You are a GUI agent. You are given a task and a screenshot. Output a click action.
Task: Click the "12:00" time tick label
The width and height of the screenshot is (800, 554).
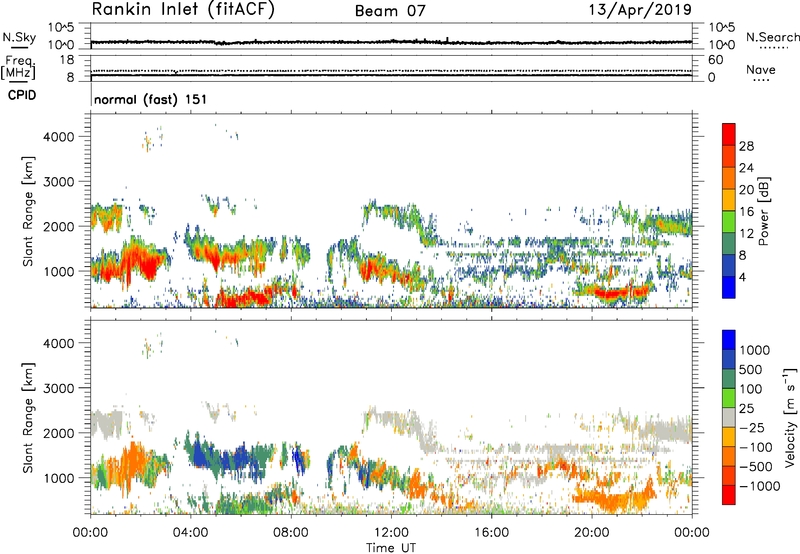pyautogui.click(x=391, y=533)
